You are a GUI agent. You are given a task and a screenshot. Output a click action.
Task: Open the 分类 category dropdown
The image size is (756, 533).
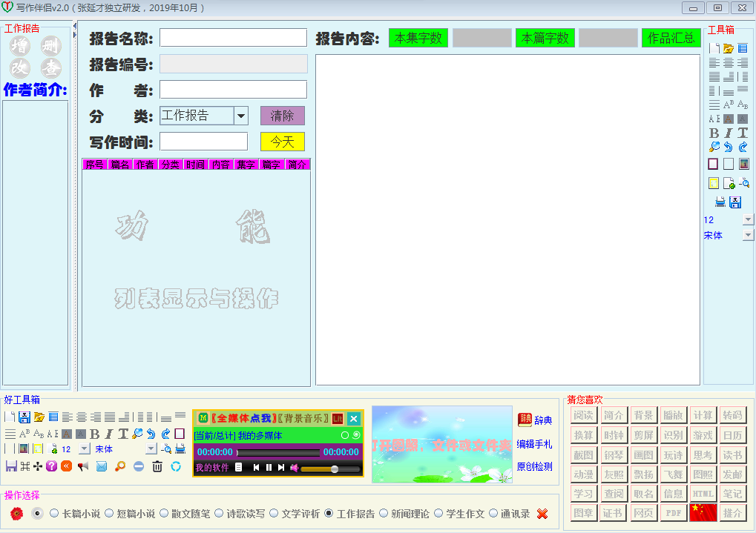241,116
